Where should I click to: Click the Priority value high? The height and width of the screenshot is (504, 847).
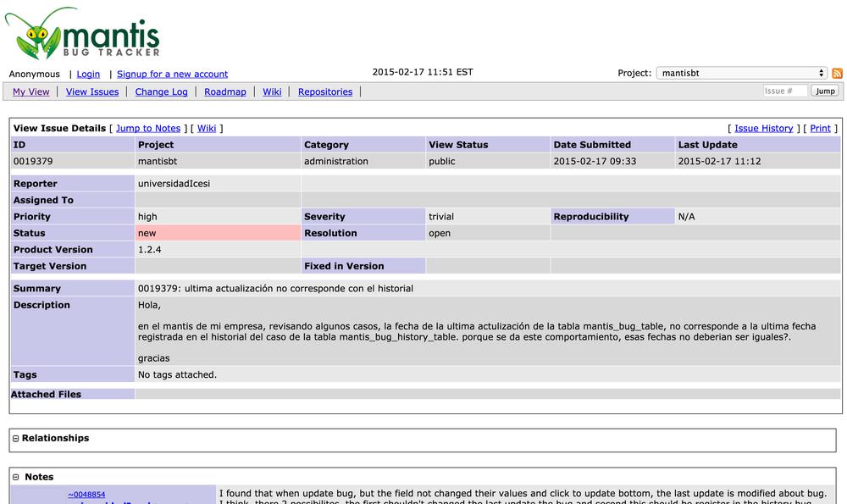click(147, 217)
